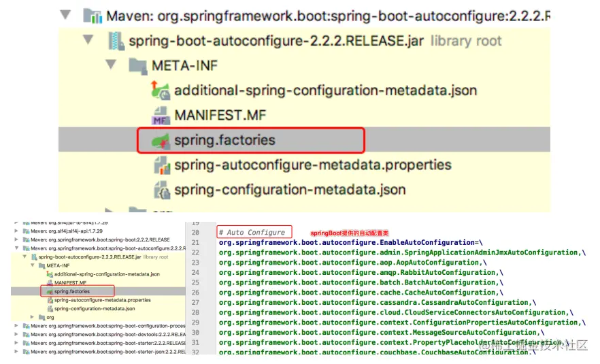This screenshot has height=364, width=600.
Task: Click the spring-boot:2.2.2.RELEASE library icon beside the editor
Action: [26, 240]
